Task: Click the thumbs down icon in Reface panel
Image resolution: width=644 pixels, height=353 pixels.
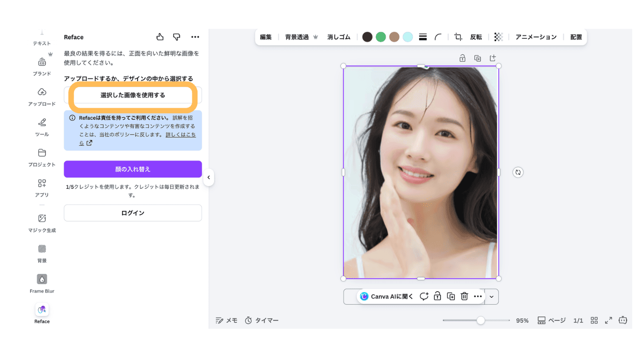Action: pos(177,37)
